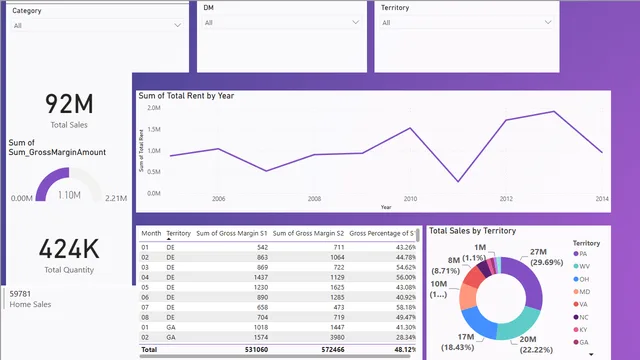Select table cell value 3980
The height and width of the screenshot is (360, 640).
[x=337, y=337]
